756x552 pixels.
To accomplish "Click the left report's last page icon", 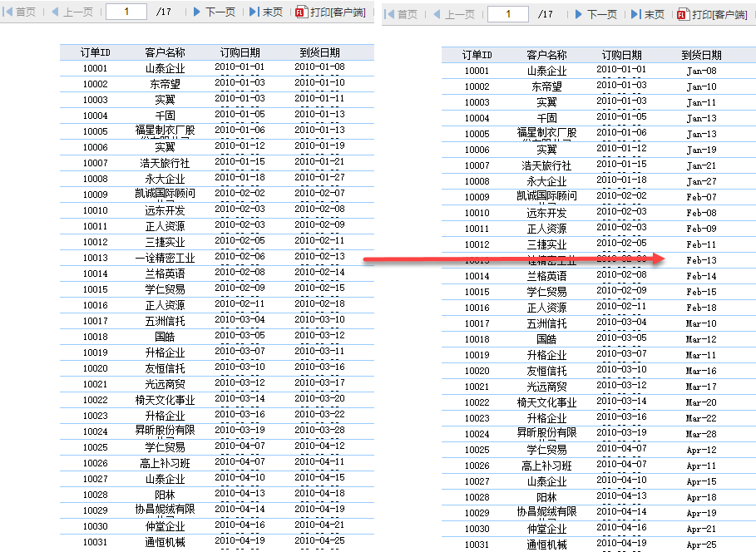I will tap(254, 12).
